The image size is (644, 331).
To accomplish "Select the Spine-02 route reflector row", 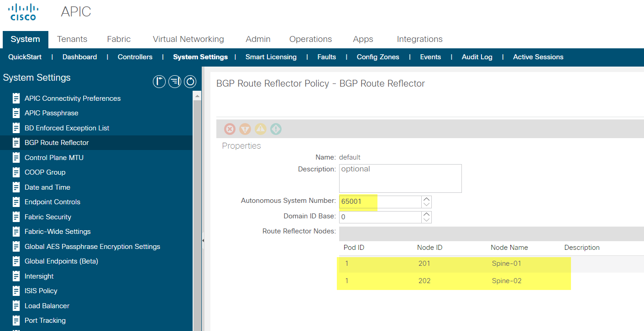I will coord(491,281).
